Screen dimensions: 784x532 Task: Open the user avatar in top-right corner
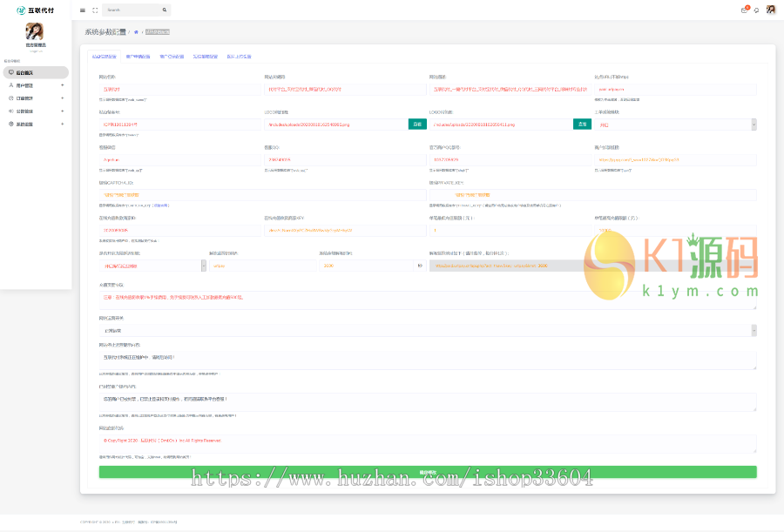coord(770,10)
